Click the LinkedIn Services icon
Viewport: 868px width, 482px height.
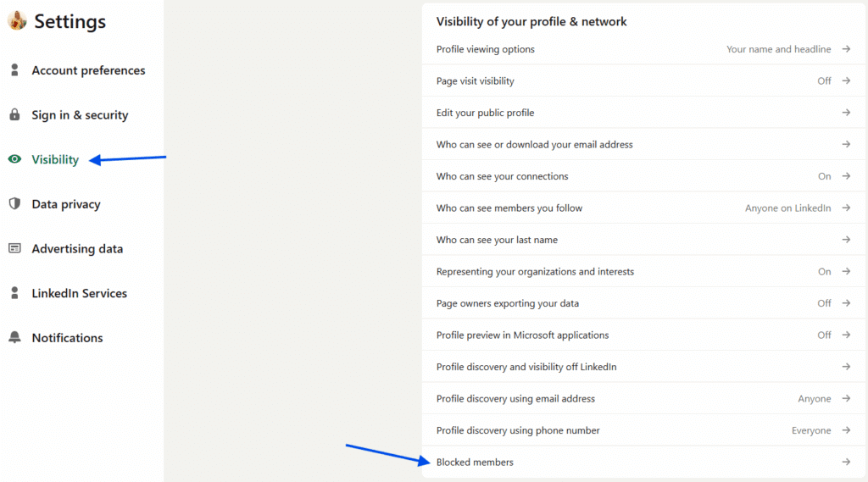tap(14, 293)
